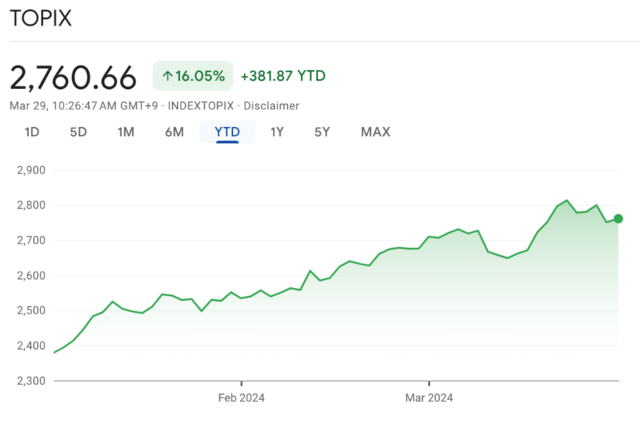640x421 pixels.
Task: Click the 2,300 y-axis label
Action: coord(33,381)
